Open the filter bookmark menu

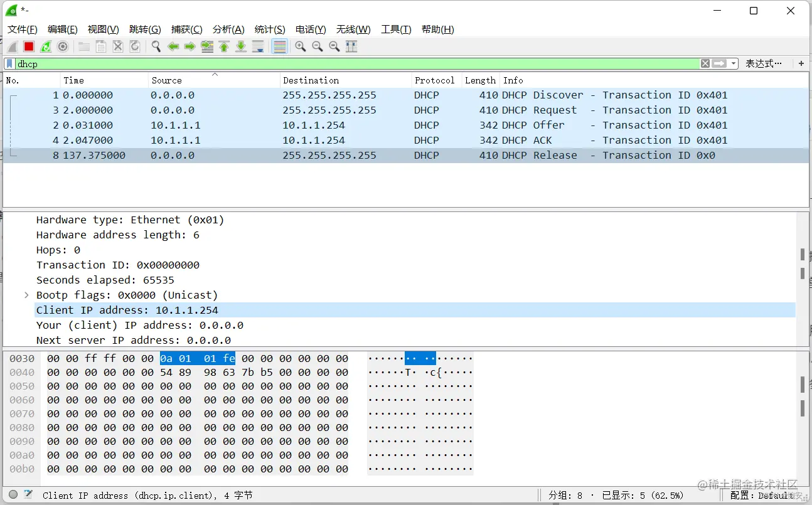9,63
